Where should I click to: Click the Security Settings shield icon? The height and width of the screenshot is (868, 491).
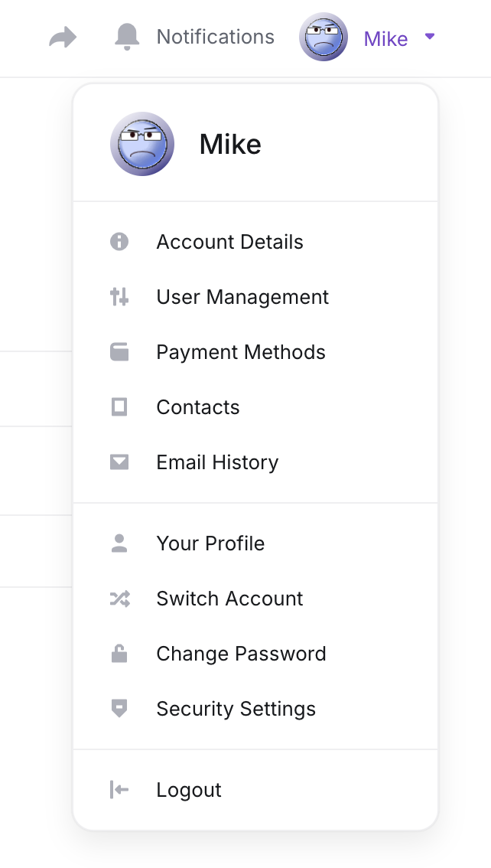pyautogui.click(x=119, y=709)
